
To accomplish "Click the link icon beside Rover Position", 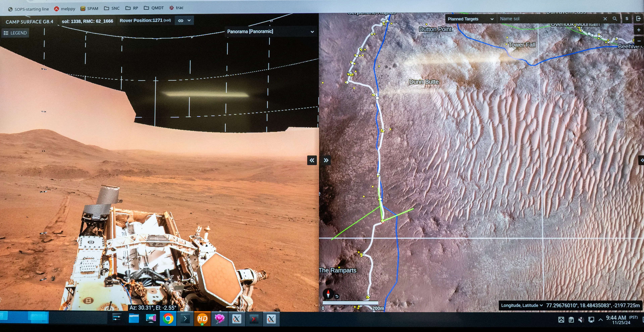I will 181,20.
